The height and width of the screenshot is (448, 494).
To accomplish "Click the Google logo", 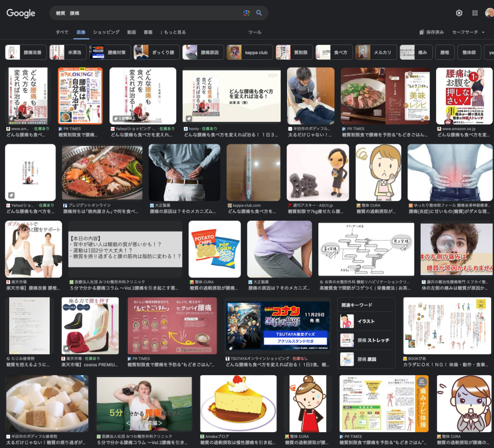I will 21,14.
